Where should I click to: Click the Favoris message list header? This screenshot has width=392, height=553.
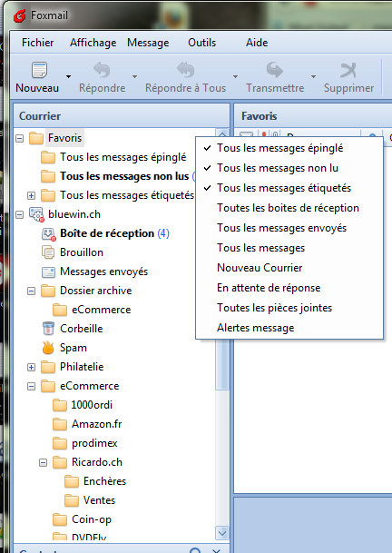tap(313, 116)
